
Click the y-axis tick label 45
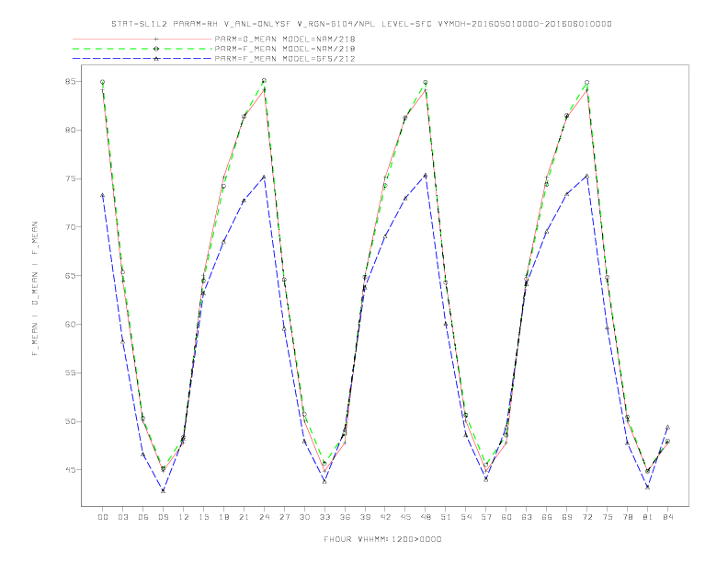(x=71, y=470)
